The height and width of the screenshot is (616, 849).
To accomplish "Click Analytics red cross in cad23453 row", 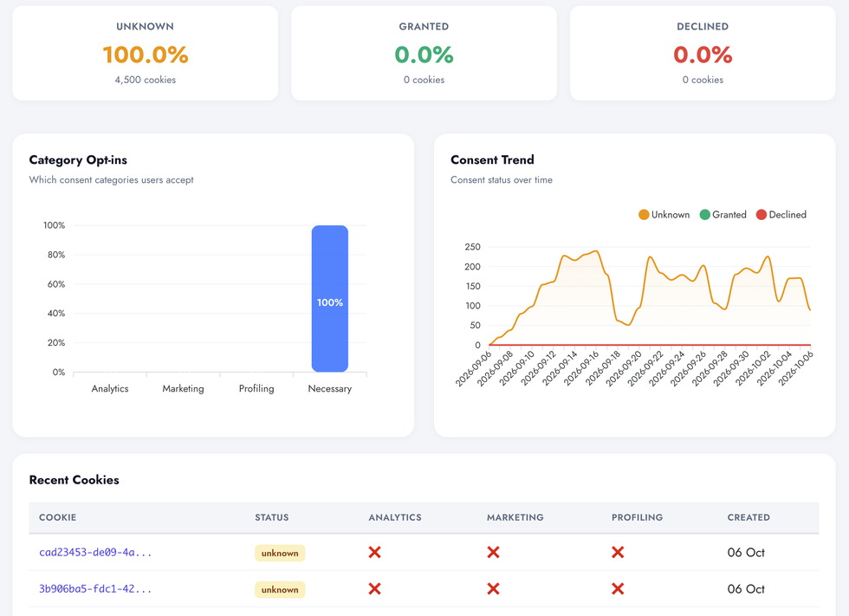I will point(374,553).
